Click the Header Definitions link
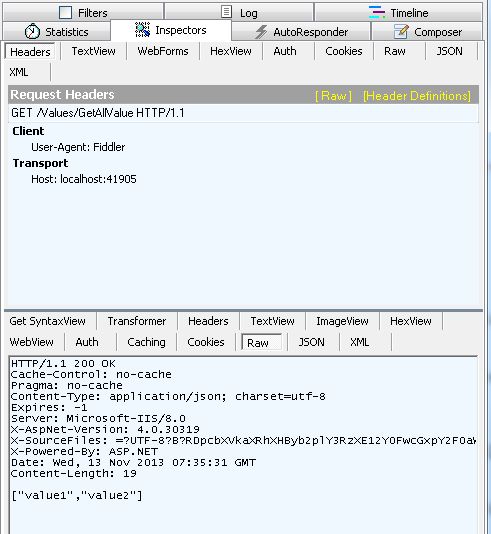The height and width of the screenshot is (534, 491). click(417, 96)
